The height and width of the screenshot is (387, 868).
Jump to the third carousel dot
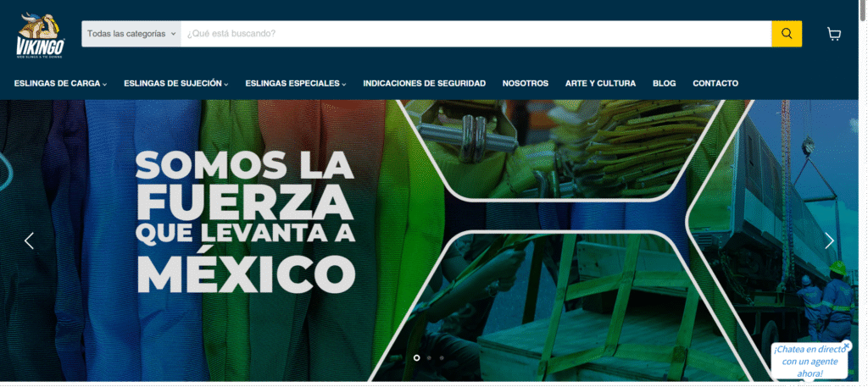pyautogui.click(x=442, y=358)
